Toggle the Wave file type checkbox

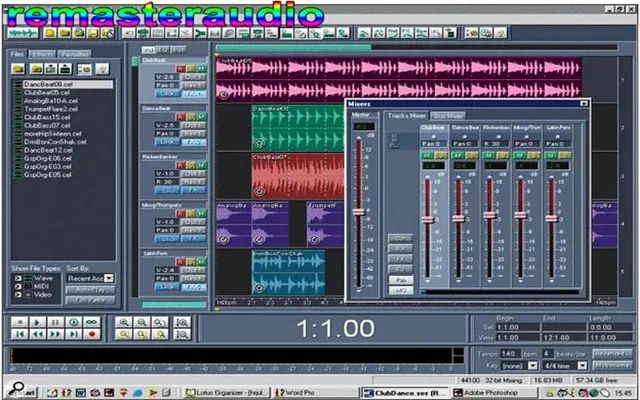18,278
